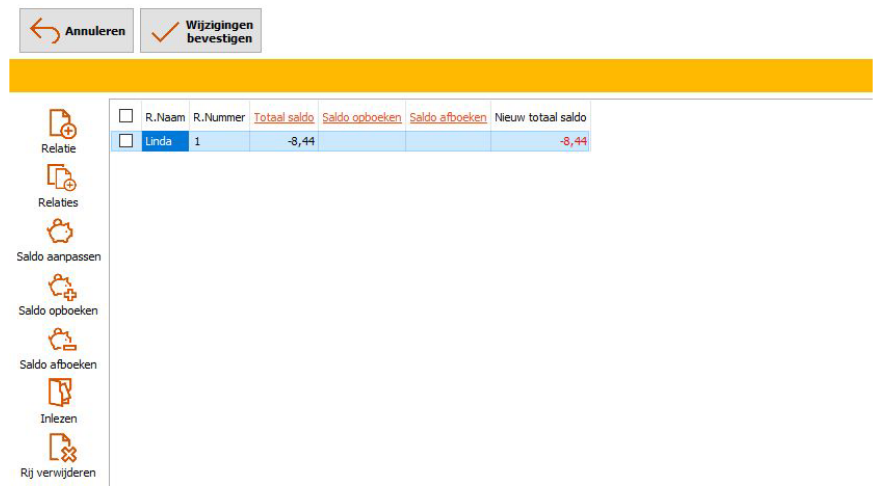Choose the Saldo afboeken icon

[x=60, y=340]
